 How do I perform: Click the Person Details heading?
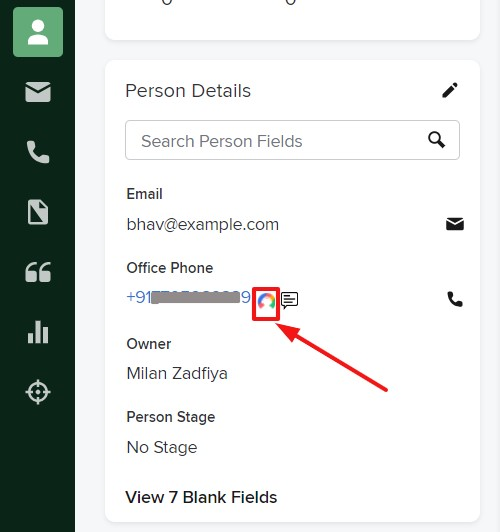[188, 91]
